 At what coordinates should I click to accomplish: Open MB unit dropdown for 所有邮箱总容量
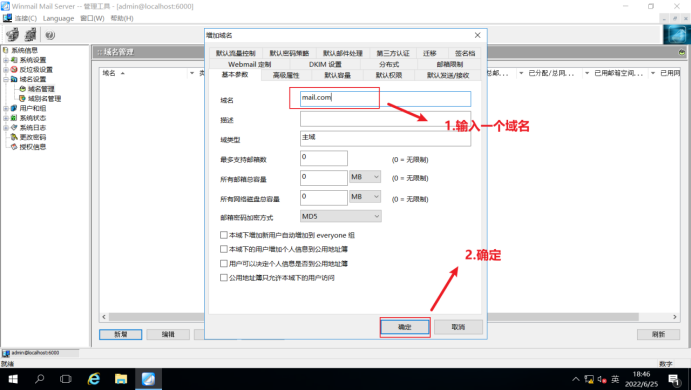point(365,177)
